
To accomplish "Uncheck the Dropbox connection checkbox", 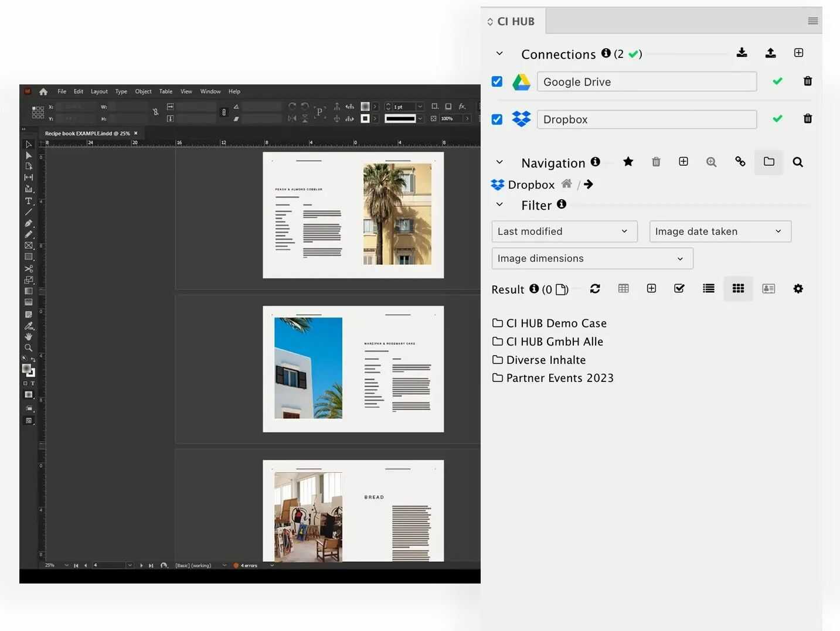I will point(497,120).
